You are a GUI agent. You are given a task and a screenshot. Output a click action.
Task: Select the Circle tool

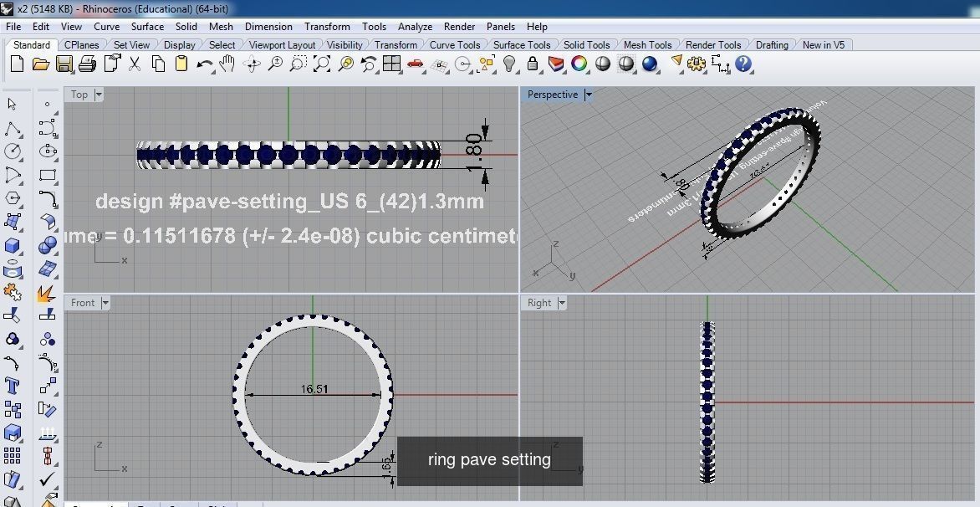point(12,151)
